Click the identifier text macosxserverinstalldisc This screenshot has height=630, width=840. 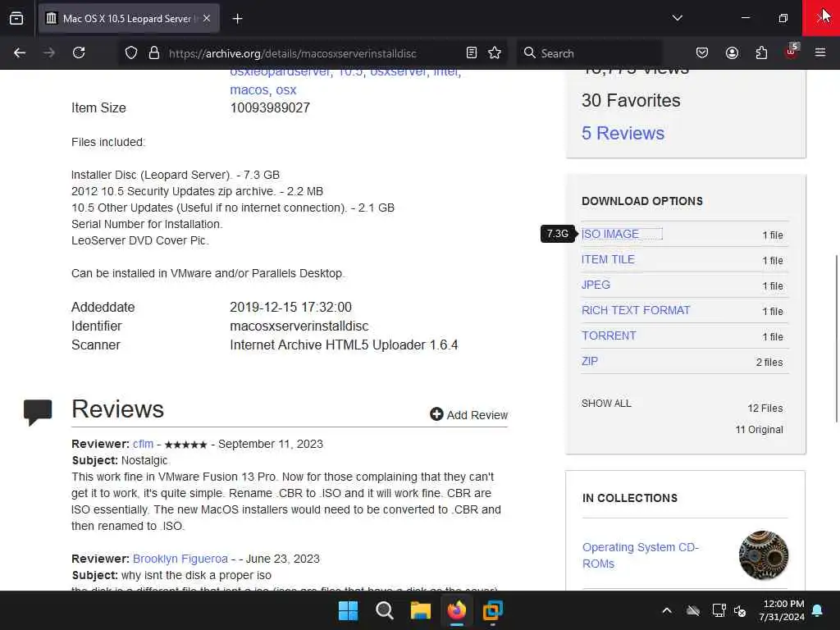[299, 326]
